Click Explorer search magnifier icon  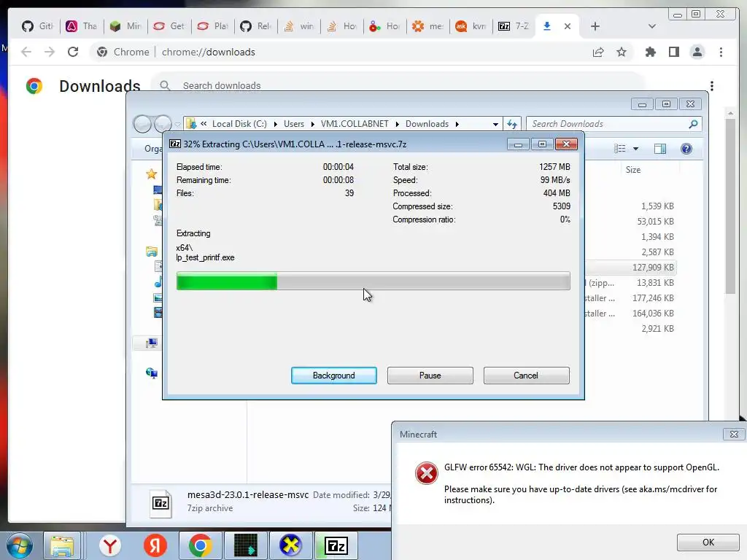point(694,124)
